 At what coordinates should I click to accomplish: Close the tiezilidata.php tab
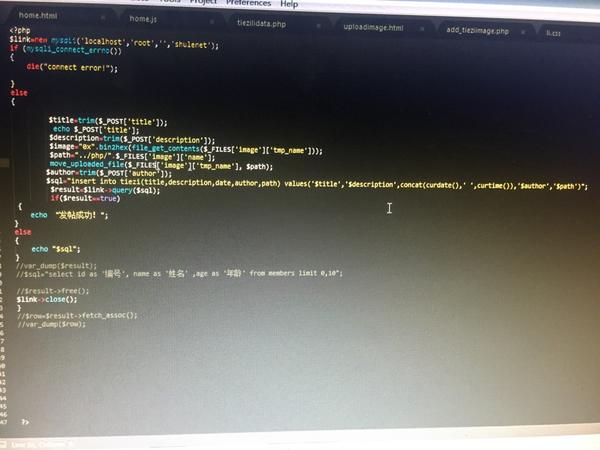[318, 26]
